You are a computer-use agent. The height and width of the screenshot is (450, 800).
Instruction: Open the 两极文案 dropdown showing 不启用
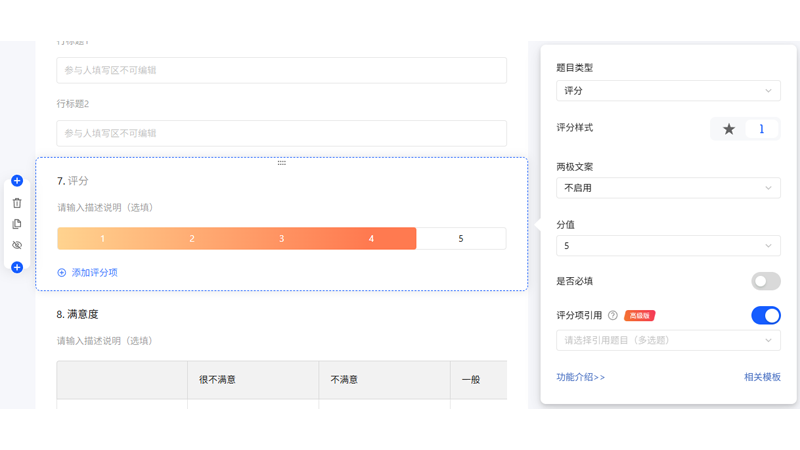tap(668, 188)
